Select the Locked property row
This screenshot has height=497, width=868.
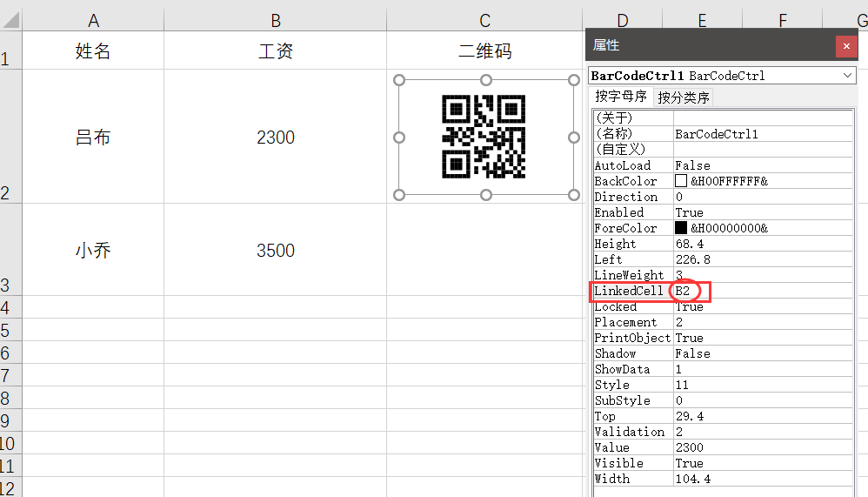click(723, 306)
